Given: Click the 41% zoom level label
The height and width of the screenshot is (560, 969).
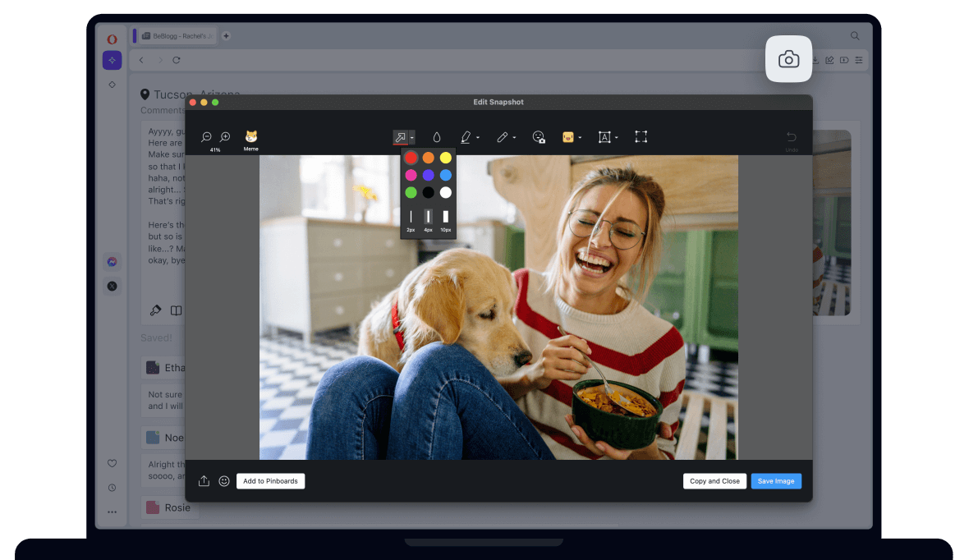Looking at the screenshot, I should 215,150.
